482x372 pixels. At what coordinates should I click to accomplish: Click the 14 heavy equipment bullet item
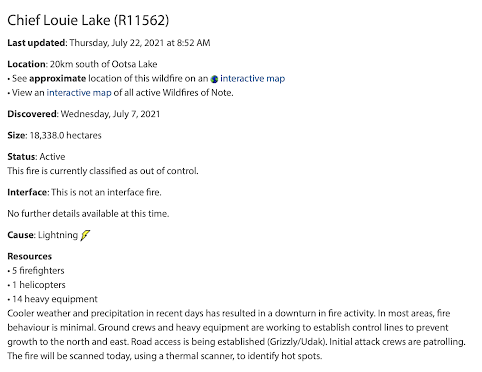pyautogui.click(x=52, y=299)
